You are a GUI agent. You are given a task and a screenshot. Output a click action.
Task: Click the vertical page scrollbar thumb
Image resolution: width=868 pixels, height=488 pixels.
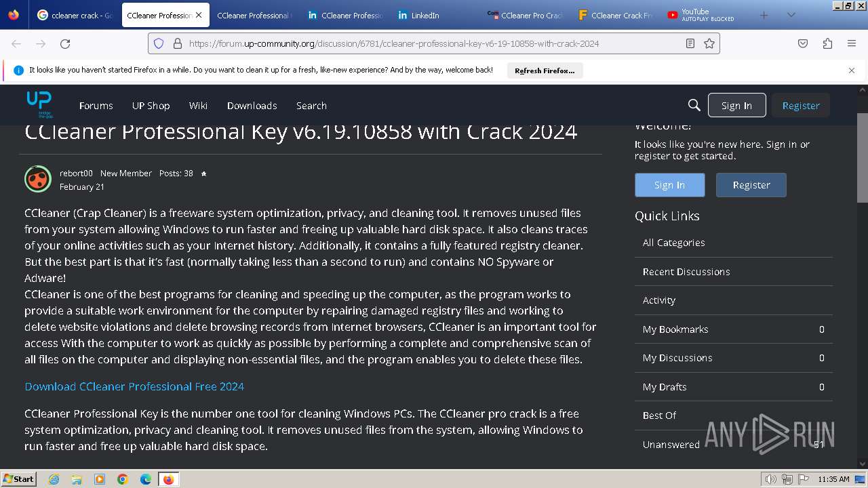point(862,157)
